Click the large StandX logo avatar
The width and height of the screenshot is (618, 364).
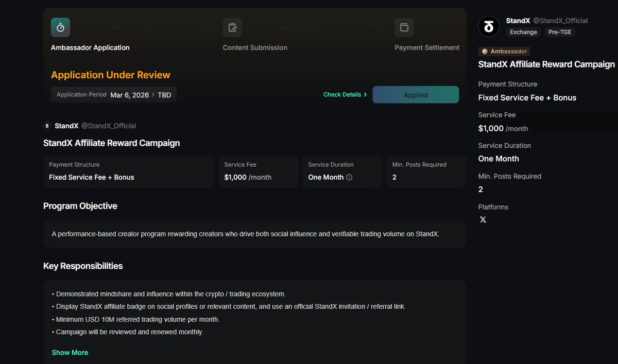tap(489, 26)
